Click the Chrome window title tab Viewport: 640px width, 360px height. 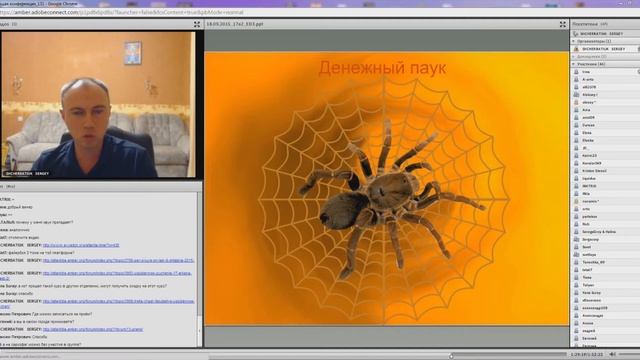click(x=39, y=3)
